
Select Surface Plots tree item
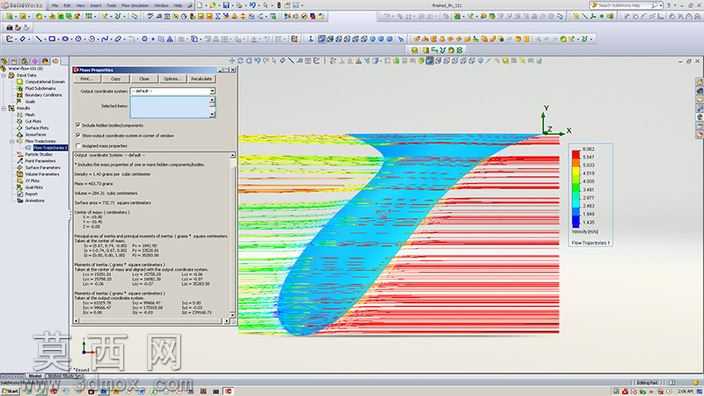tap(36, 128)
